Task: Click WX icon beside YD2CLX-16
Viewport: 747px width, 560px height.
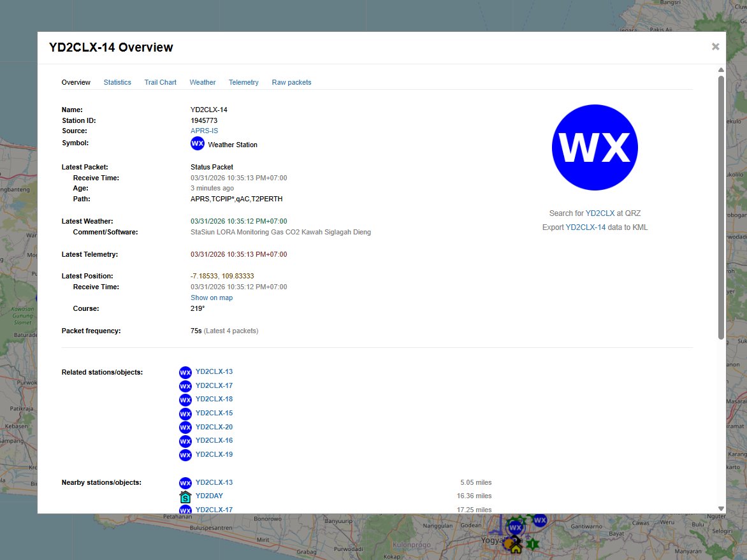Action: 185,442
